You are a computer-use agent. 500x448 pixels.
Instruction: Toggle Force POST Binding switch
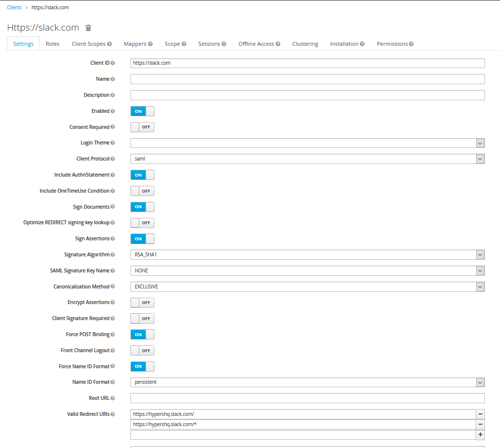click(x=142, y=335)
